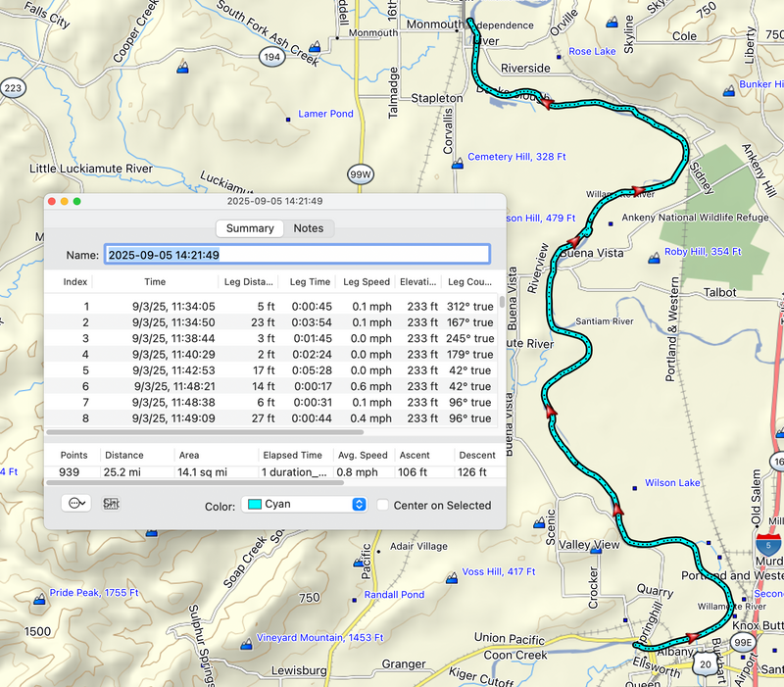Viewport: 784px width, 687px height.
Task: Click the route 223 highway shield
Action: coord(13,88)
